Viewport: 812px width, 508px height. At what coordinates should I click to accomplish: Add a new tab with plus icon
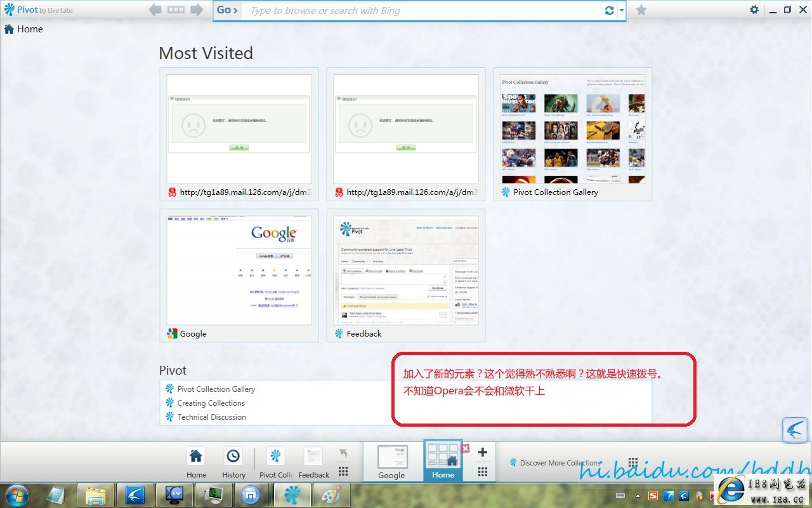point(483,452)
